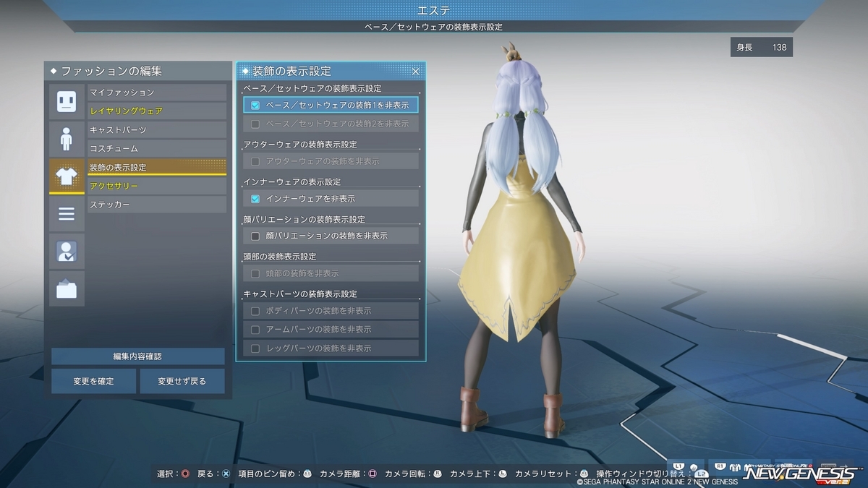This screenshot has width=868, height=488.
Task: Open マイファッション menu item
Action: pyautogui.click(x=157, y=93)
